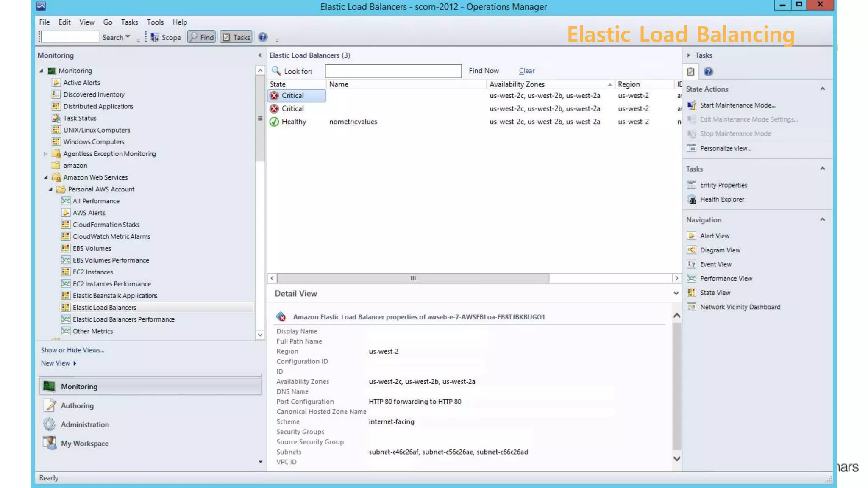Click the Scope toolbar button
The width and height of the screenshot is (868, 488).
point(166,37)
